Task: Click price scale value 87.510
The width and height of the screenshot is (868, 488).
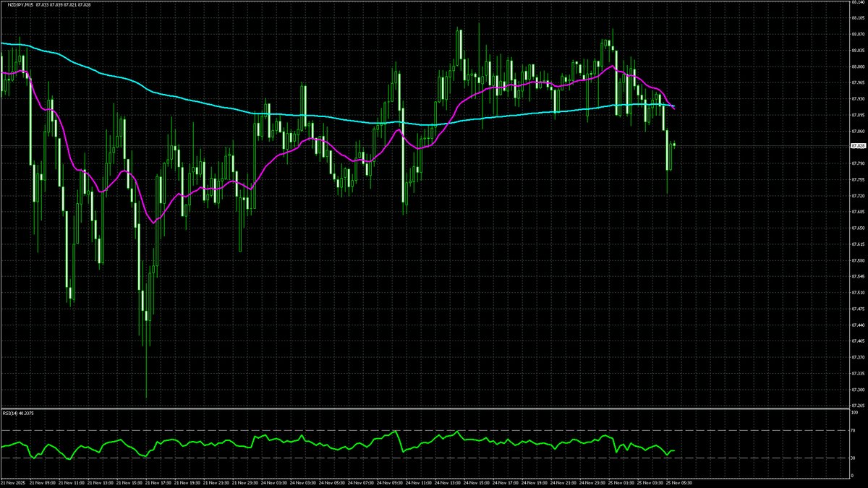Action: pos(858,292)
